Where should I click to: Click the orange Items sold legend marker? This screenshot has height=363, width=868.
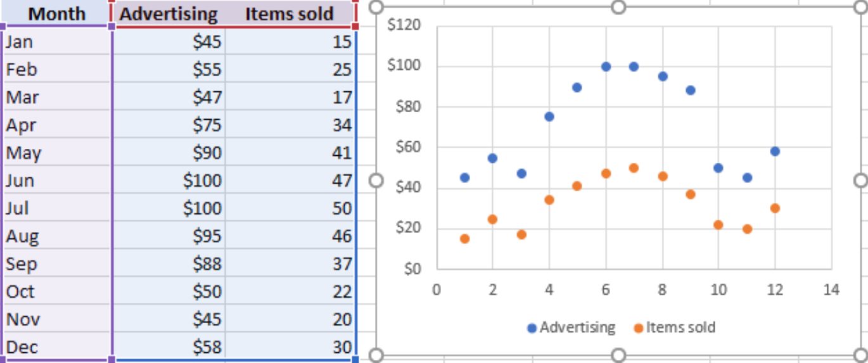tap(638, 328)
